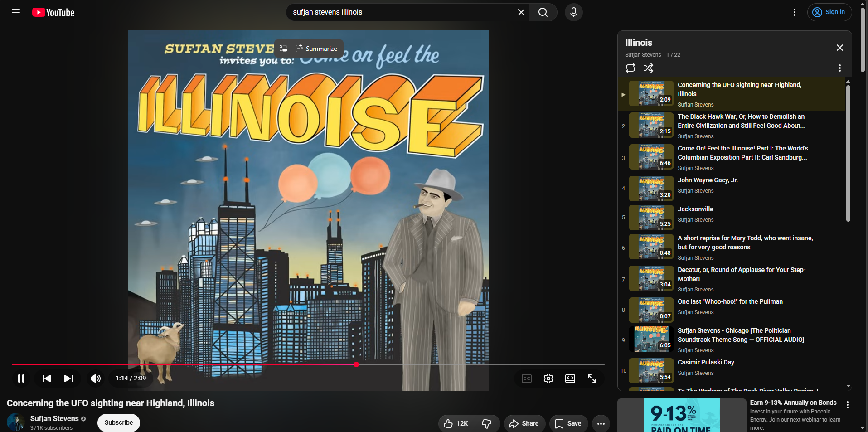This screenshot has height=432, width=868.
Task: Seek on the video progress bar
Action: click(308, 364)
